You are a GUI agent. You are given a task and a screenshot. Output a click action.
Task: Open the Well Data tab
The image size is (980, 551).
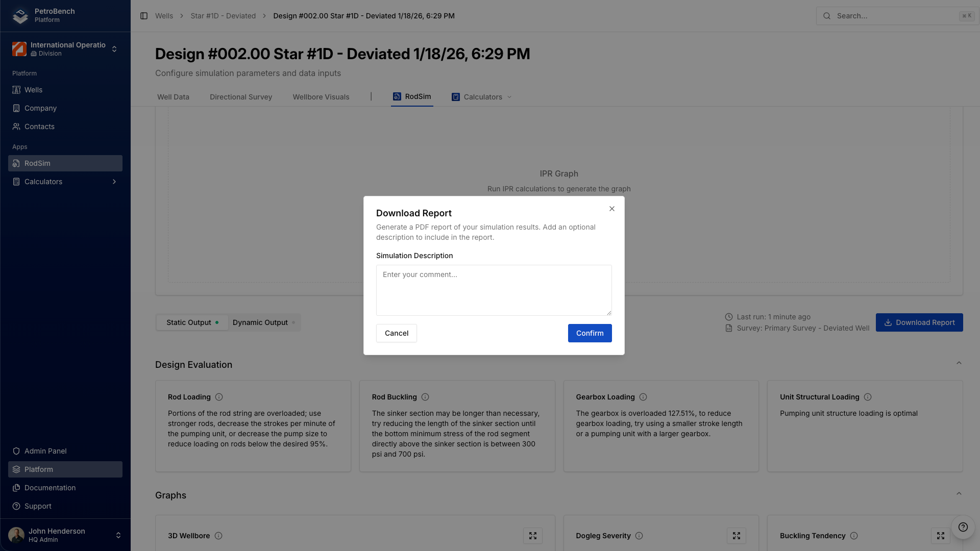pyautogui.click(x=173, y=97)
